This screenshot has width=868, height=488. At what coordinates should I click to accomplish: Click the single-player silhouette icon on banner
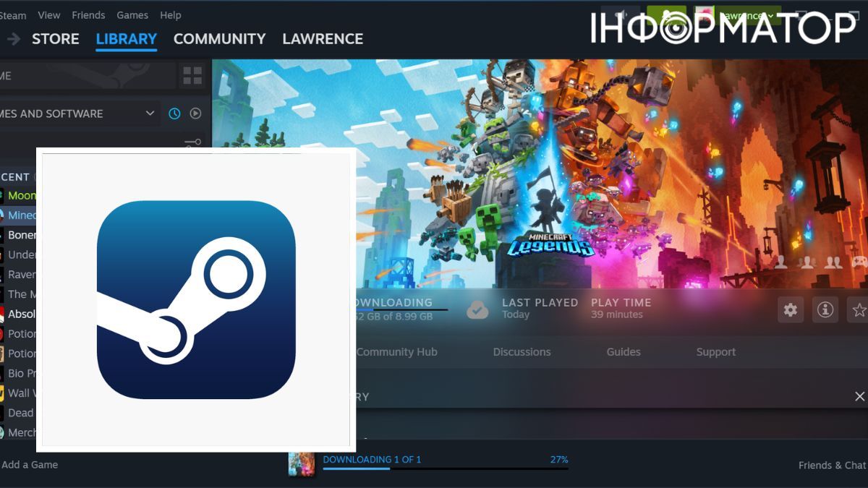781,262
